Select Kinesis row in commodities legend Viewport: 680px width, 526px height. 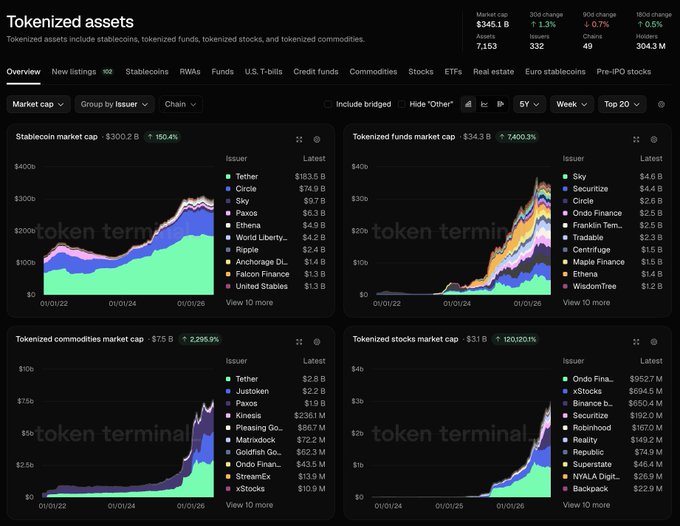tap(275, 415)
